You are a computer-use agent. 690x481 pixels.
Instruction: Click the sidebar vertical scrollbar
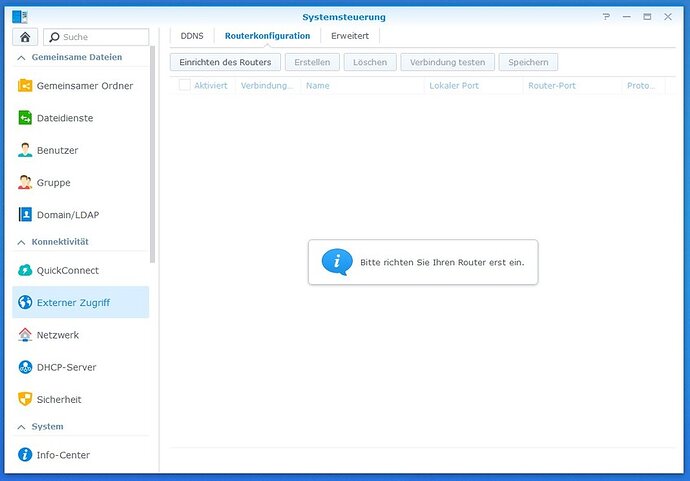tap(152, 154)
